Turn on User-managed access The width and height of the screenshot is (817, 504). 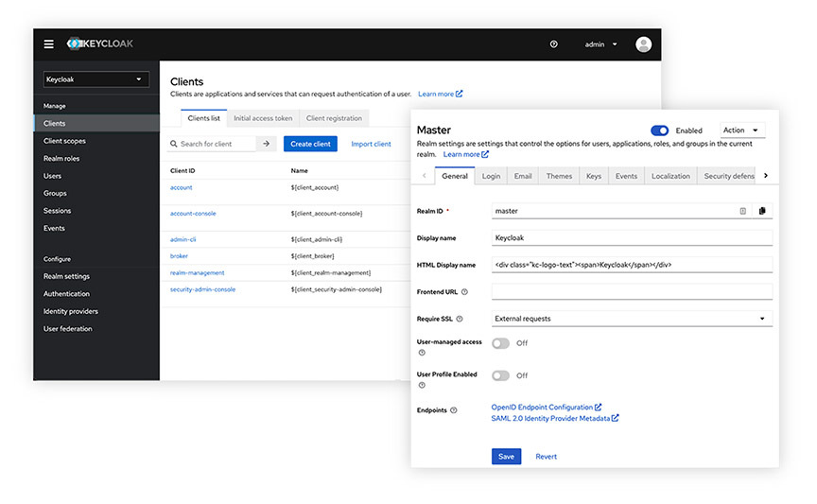500,343
